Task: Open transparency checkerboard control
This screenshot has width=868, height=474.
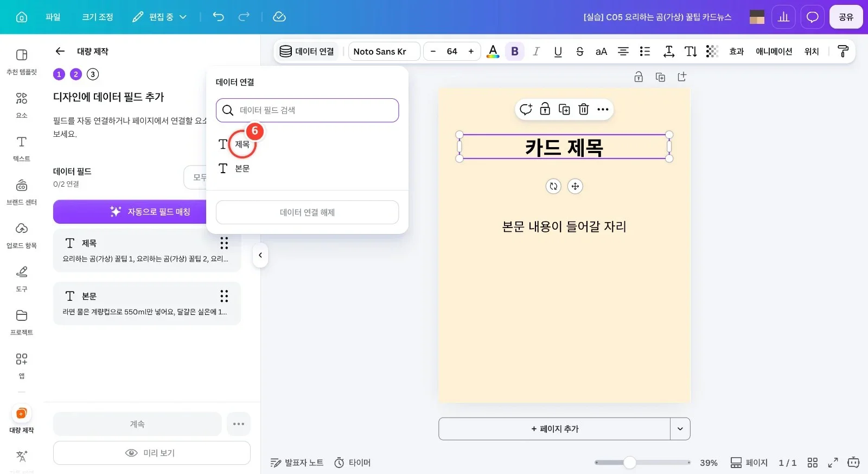Action: pyautogui.click(x=712, y=52)
